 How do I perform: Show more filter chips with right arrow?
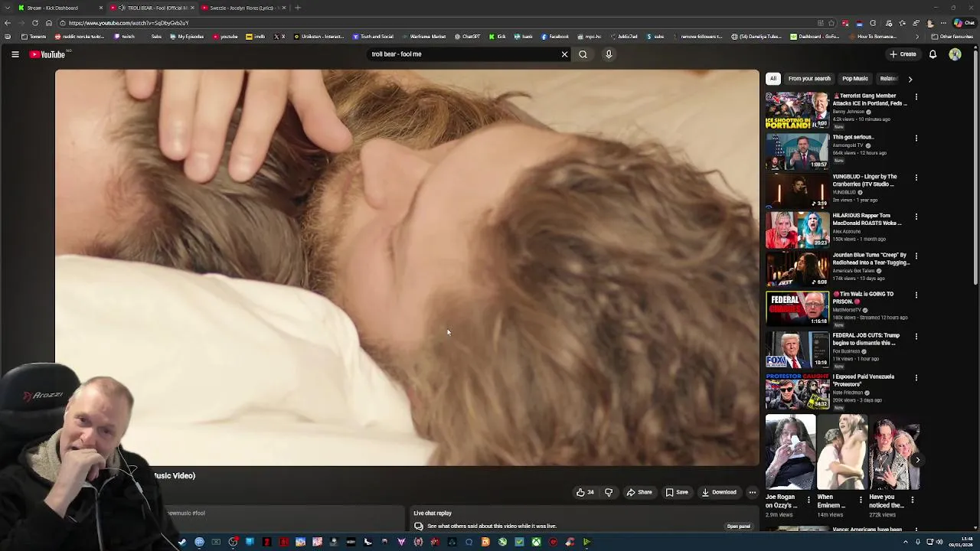[x=910, y=79]
